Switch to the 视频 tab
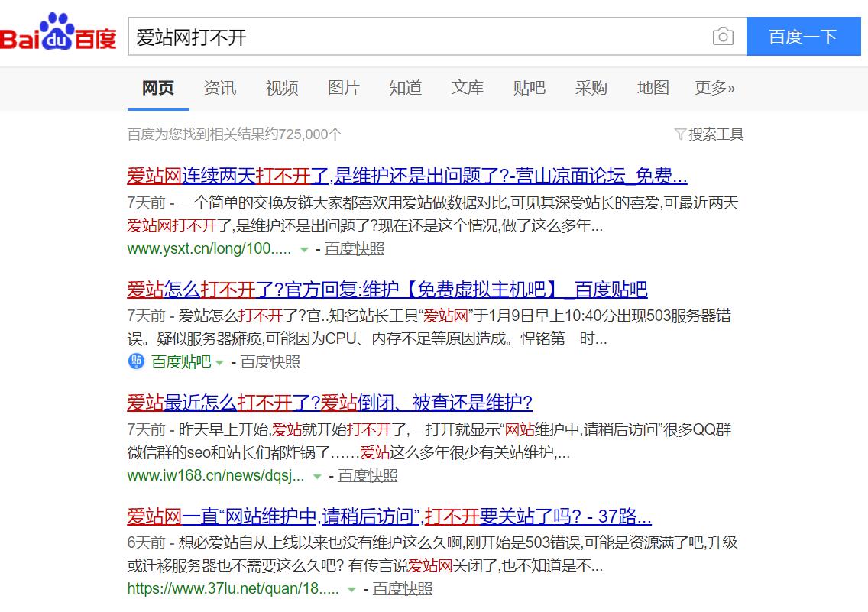 pos(282,88)
